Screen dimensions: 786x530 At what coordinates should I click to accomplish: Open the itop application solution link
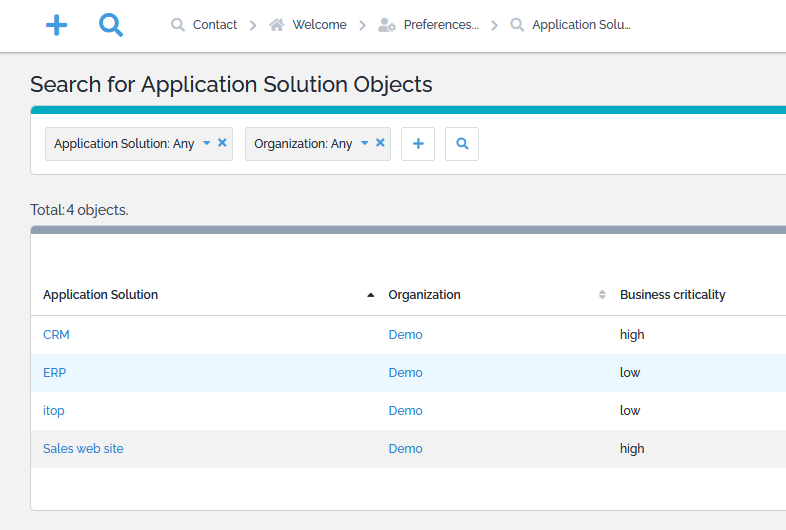[54, 411]
